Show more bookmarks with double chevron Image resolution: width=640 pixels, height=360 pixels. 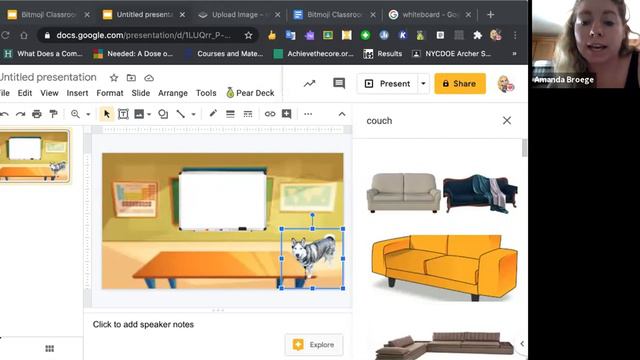click(x=514, y=54)
